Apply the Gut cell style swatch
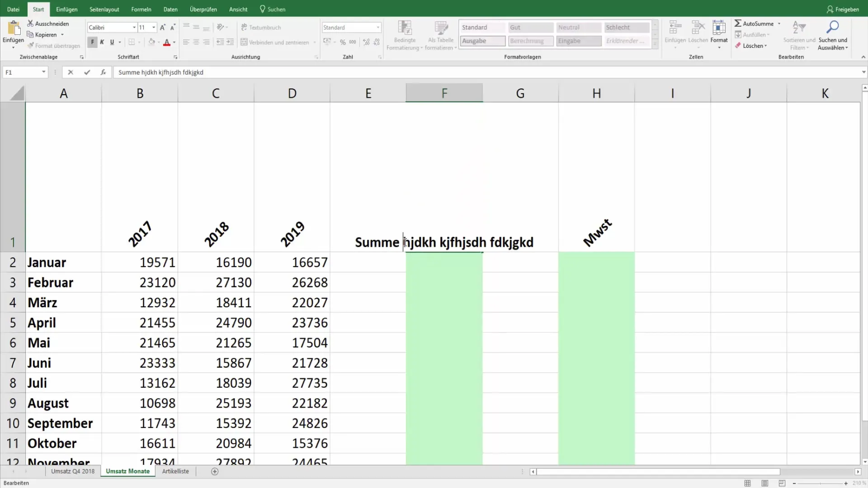The width and height of the screenshot is (868, 488). pos(531,28)
